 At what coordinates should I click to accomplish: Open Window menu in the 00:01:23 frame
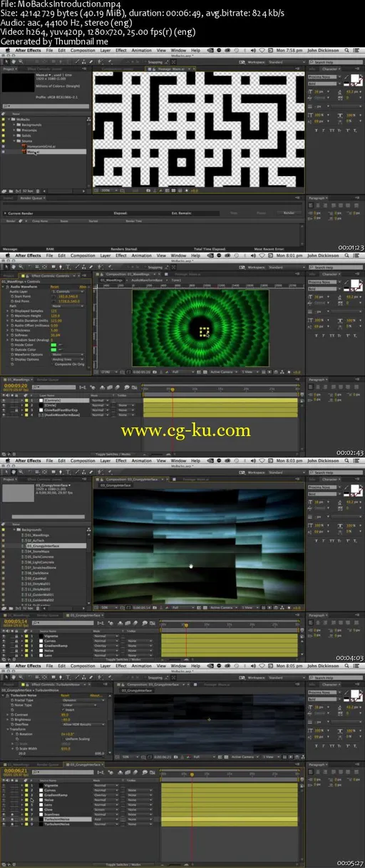178,50
